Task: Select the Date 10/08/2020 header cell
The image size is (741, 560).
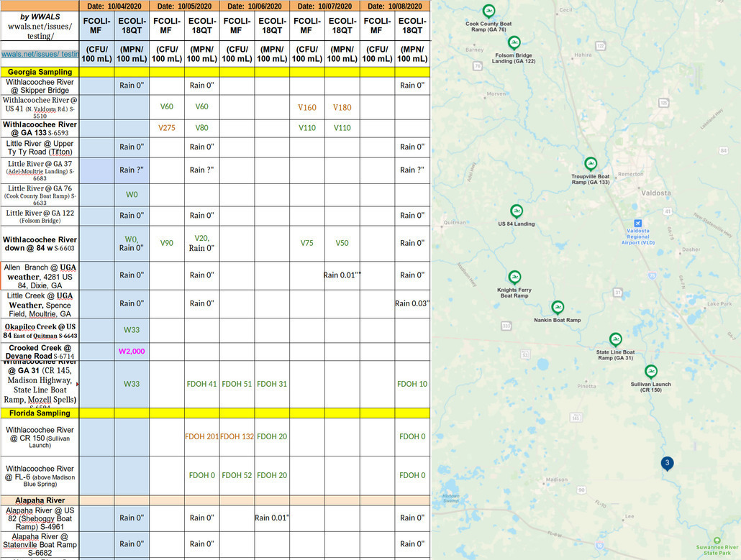Action: 395,6
